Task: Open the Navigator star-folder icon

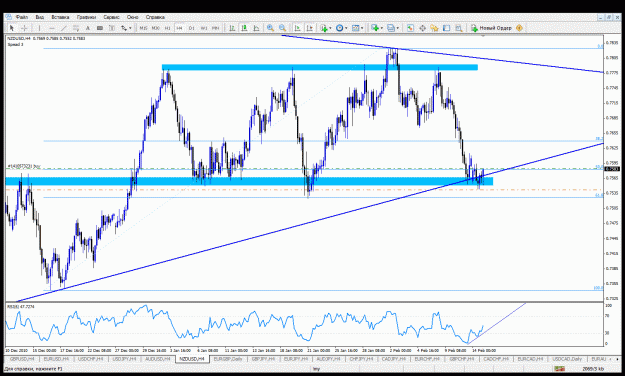Action: (434, 28)
